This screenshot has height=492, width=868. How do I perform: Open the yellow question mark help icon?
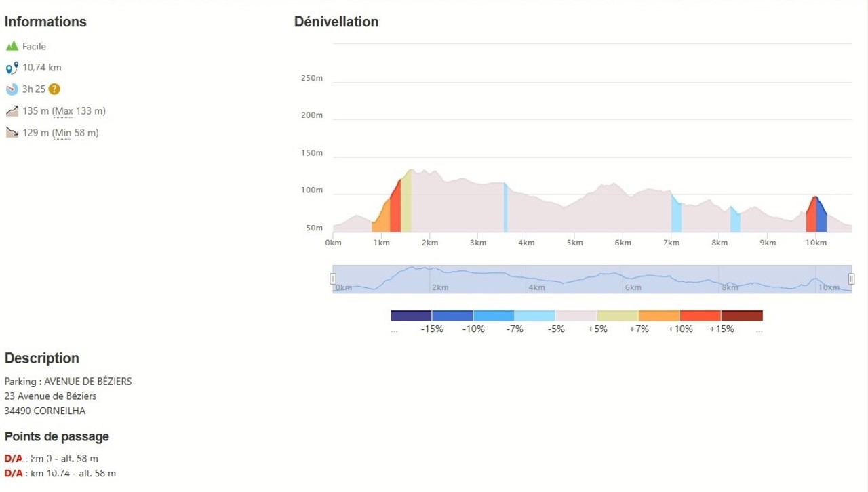(54, 89)
